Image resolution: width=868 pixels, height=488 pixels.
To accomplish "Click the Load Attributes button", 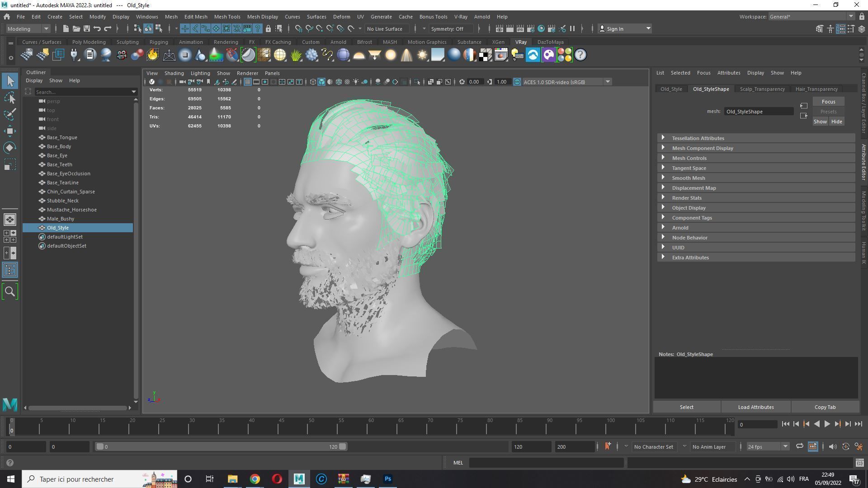I will [755, 407].
